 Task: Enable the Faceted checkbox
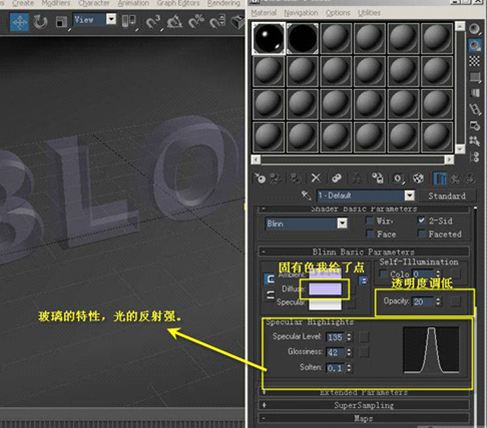(x=421, y=234)
